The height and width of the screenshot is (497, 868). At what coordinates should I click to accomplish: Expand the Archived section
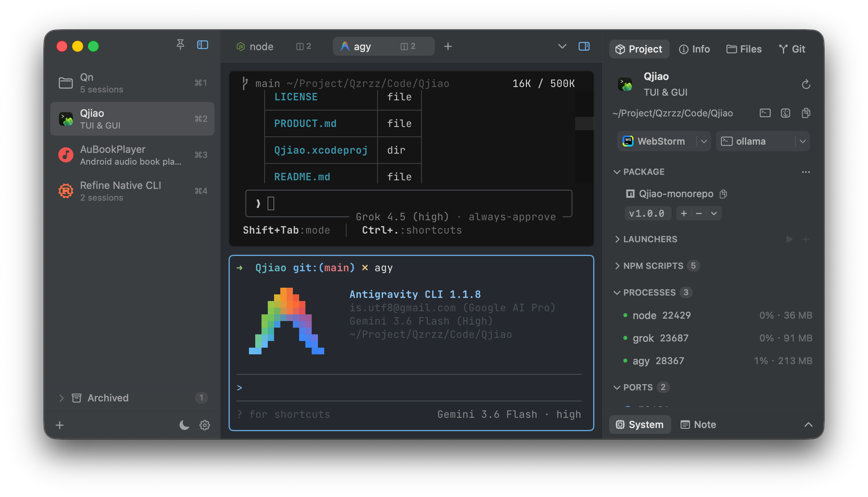point(62,398)
